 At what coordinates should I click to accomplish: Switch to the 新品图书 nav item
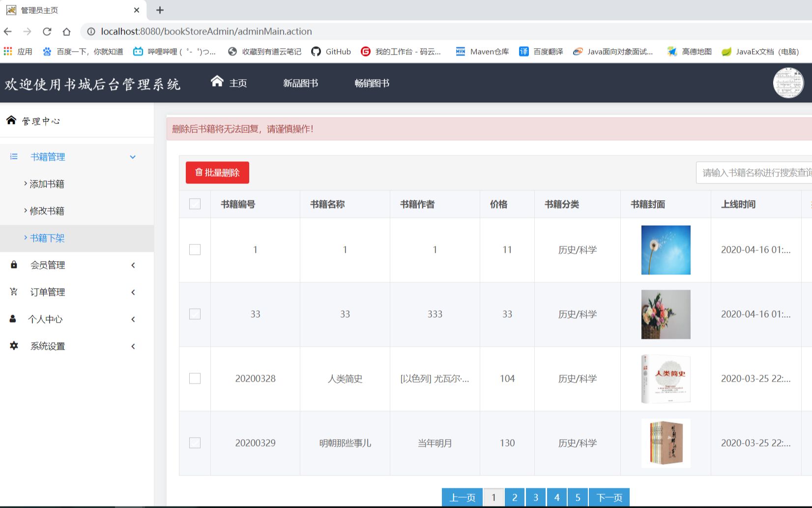301,83
